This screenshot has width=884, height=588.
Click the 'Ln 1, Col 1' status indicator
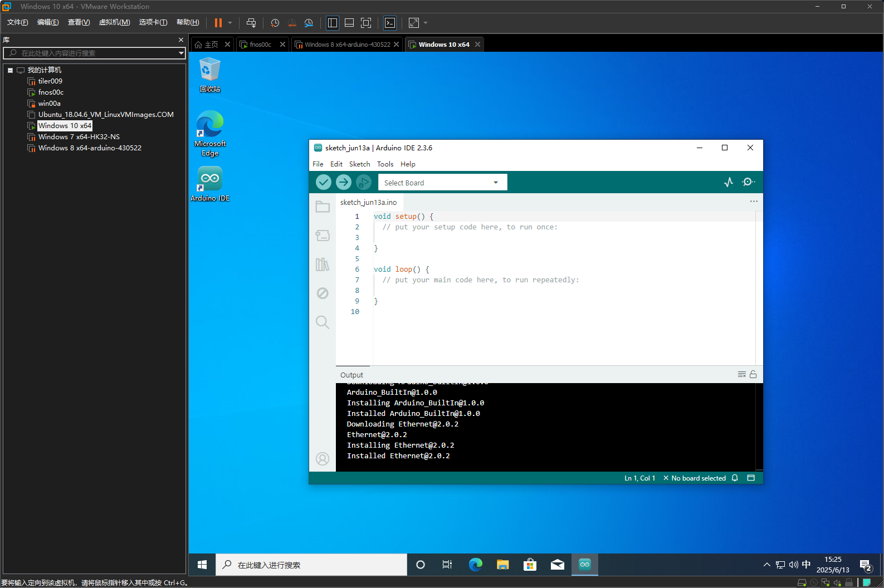click(x=639, y=478)
